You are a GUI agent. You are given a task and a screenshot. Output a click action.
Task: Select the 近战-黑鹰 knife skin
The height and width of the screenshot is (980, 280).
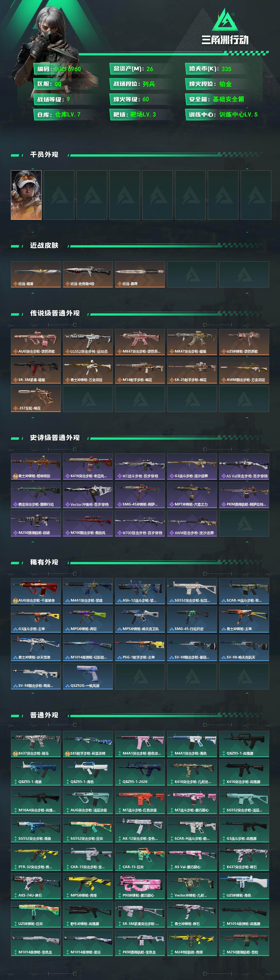pos(140,274)
